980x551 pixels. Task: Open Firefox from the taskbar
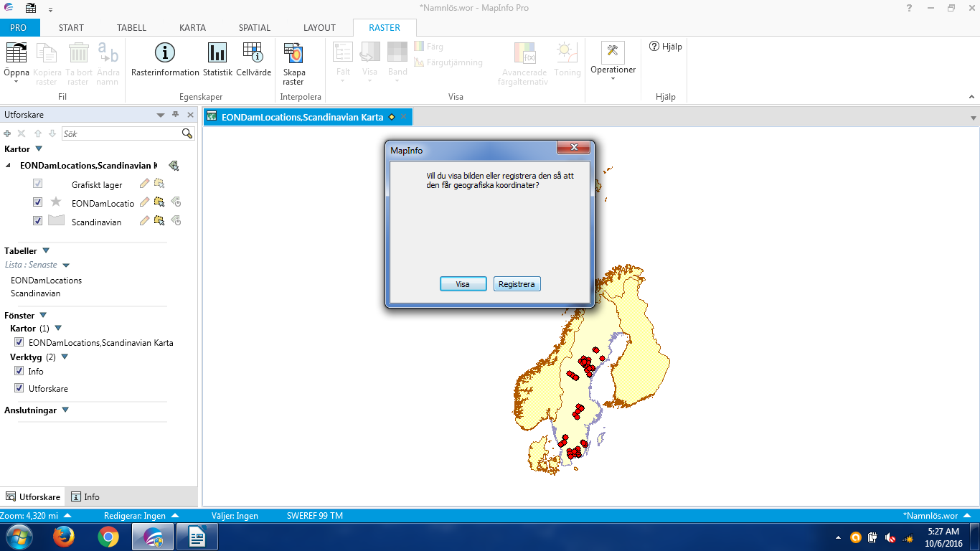pos(64,537)
